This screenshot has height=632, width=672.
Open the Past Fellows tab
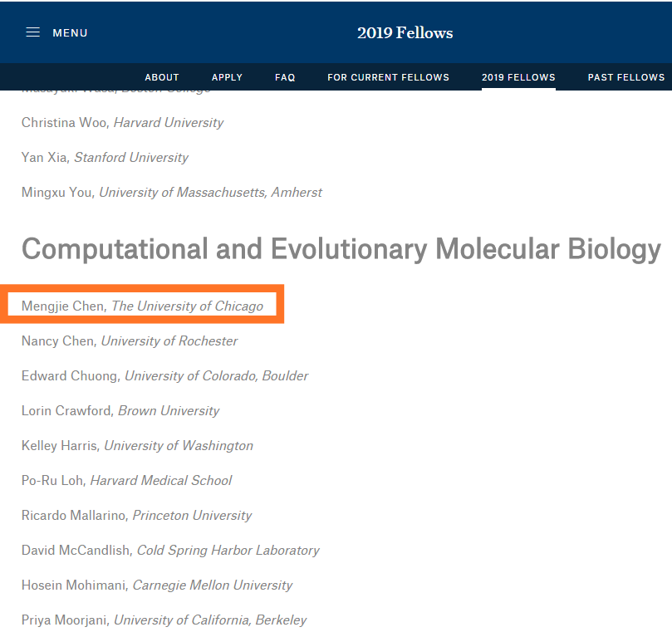[626, 77]
